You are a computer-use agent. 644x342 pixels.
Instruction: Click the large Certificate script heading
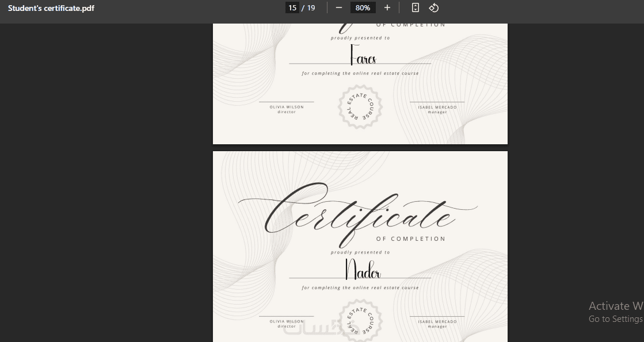(357, 216)
